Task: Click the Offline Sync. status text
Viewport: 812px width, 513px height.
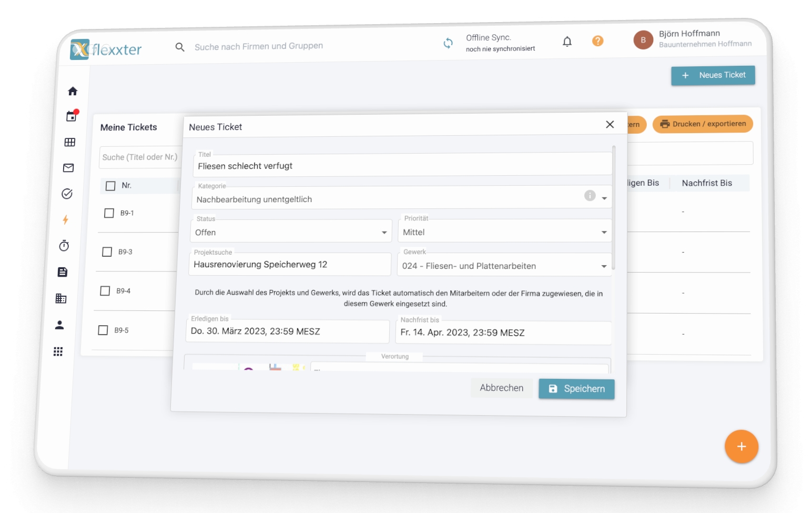Action: (x=489, y=38)
